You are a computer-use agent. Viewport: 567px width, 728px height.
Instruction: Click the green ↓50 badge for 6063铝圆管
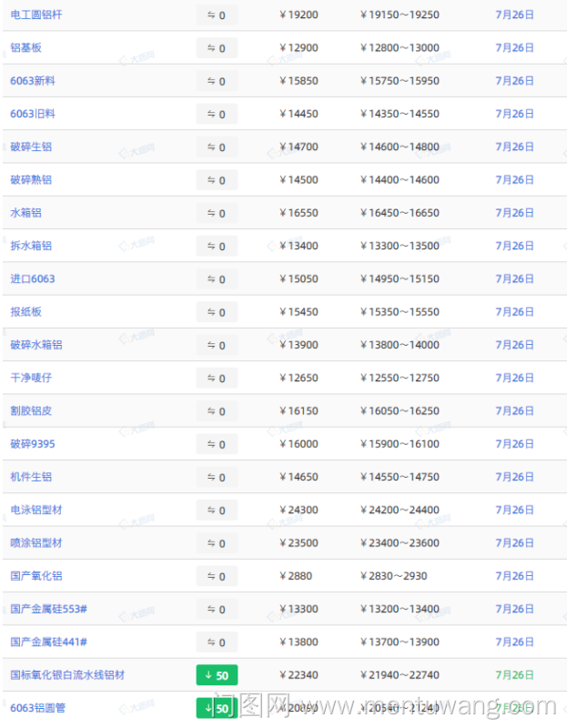point(217,708)
